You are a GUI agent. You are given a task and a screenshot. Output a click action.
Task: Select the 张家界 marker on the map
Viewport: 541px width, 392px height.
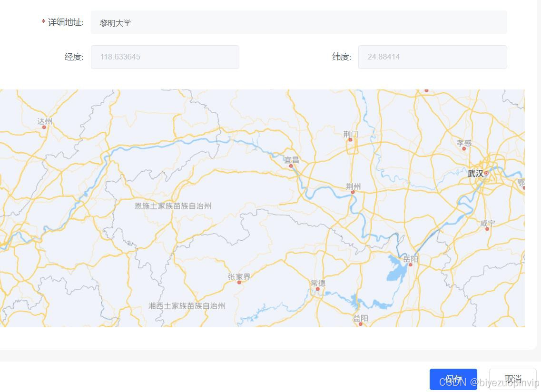[239, 282]
